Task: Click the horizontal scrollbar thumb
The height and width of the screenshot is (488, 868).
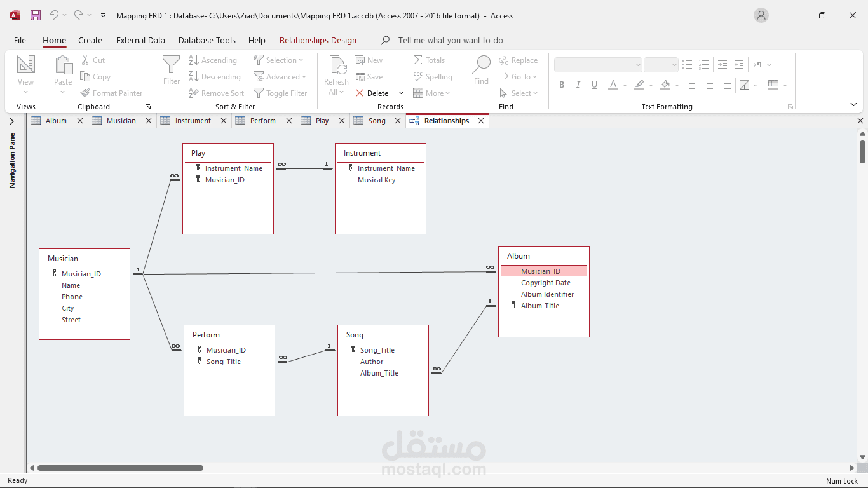Action: [x=120, y=468]
